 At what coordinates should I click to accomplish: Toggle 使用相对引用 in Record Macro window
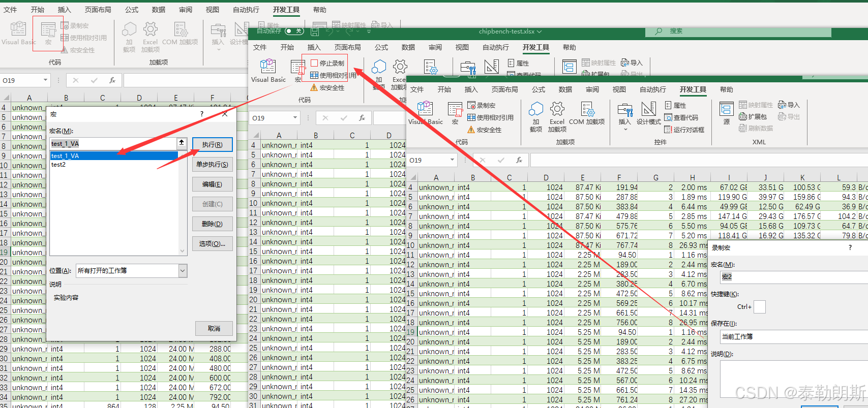(x=491, y=117)
